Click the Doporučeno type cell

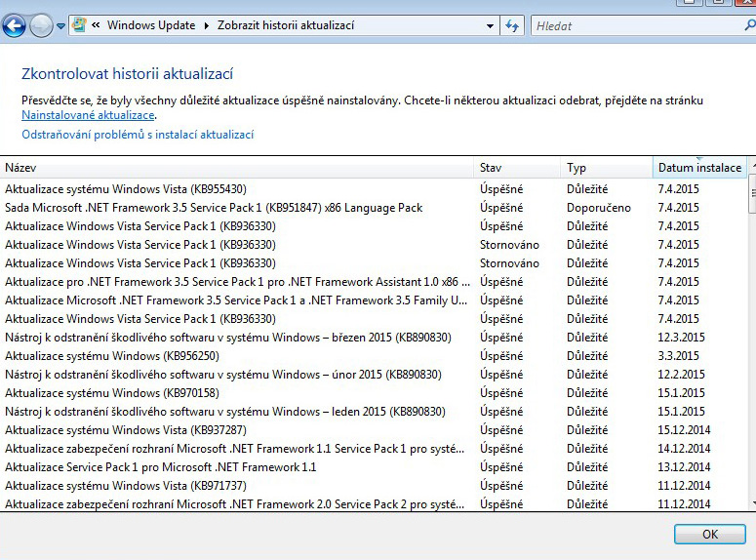tap(598, 208)
